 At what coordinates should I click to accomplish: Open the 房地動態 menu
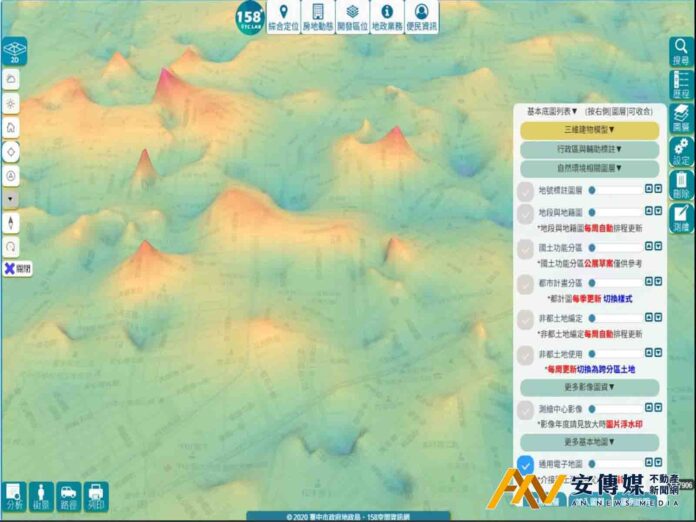click(318, 17)
